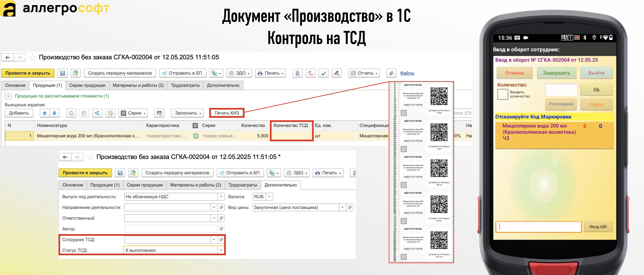
Task: Tick the Вводить количество checkbox on the scanner
Action: click(x=502, y=94)
